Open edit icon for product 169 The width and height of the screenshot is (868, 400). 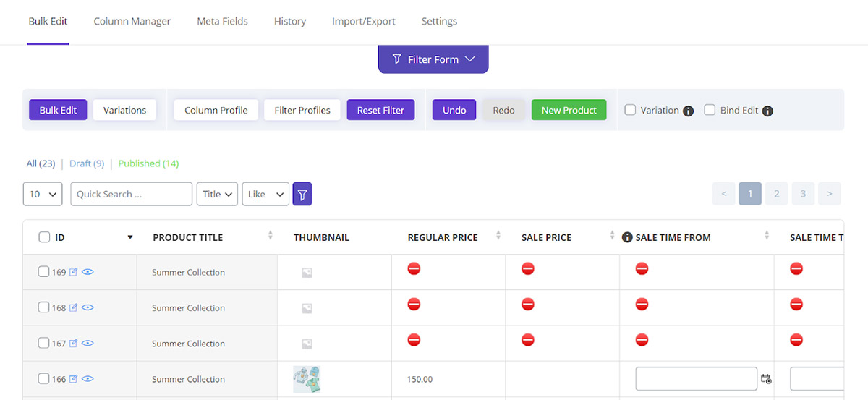point(73,273)
